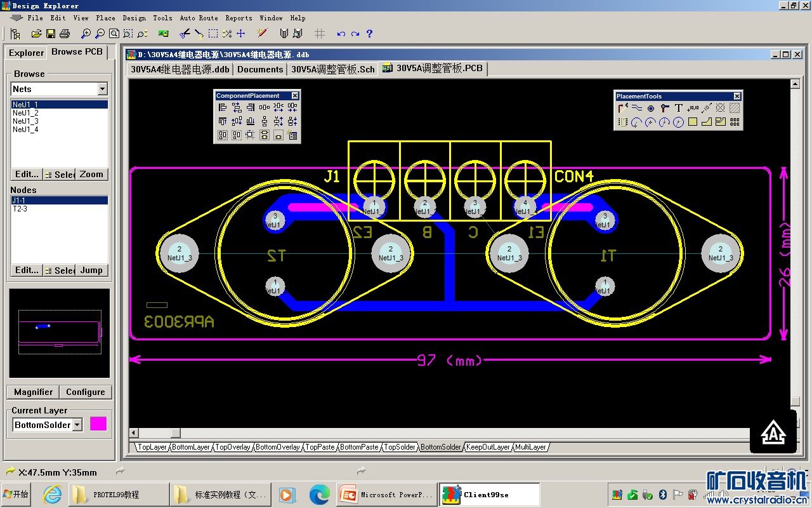Viewport: 812px width, 508px height.
Task: Click the zoom in magnifier icon
Action: point(86,34)
